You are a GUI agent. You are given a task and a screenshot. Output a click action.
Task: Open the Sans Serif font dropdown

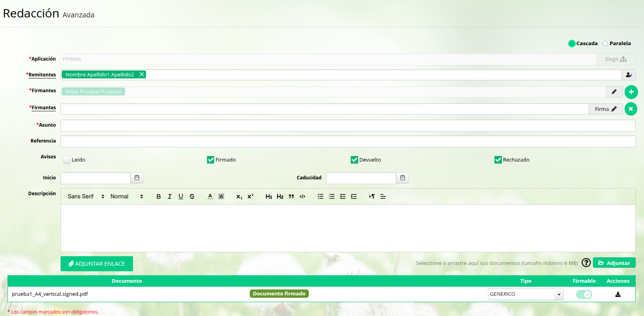(86, 196)
